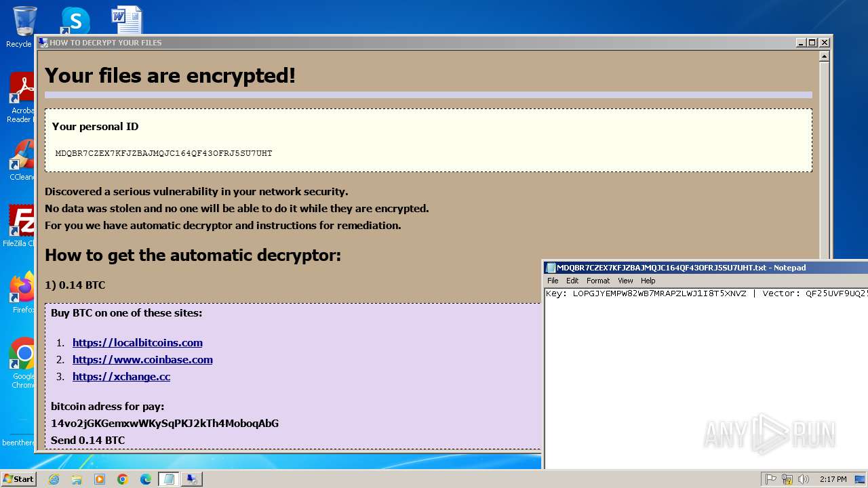Click the 'Your files are encrypted!' heading
The height and width of the screenshot is (488, 868).
pyautogui.click(x=170, y=75)
